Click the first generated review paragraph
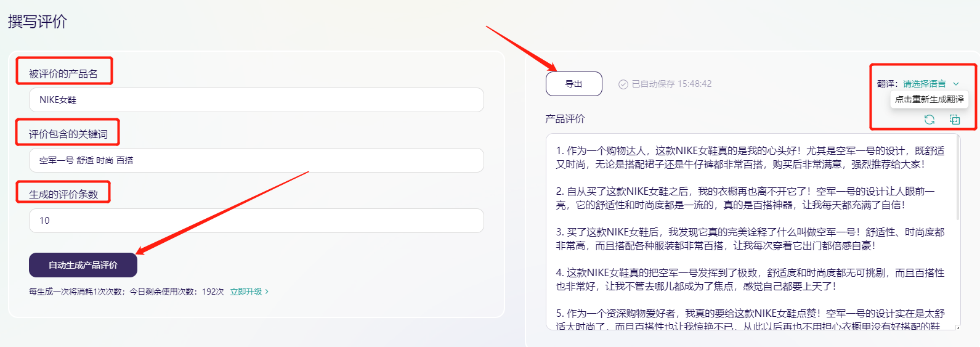 pos(750,157)
